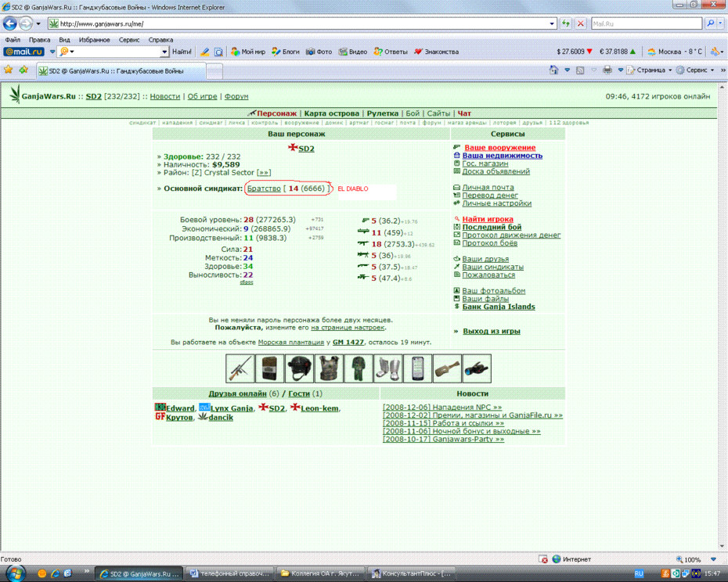Click the night vision scope slot
The width and height of the screenshot is (728, 582).
click(477, 368)
